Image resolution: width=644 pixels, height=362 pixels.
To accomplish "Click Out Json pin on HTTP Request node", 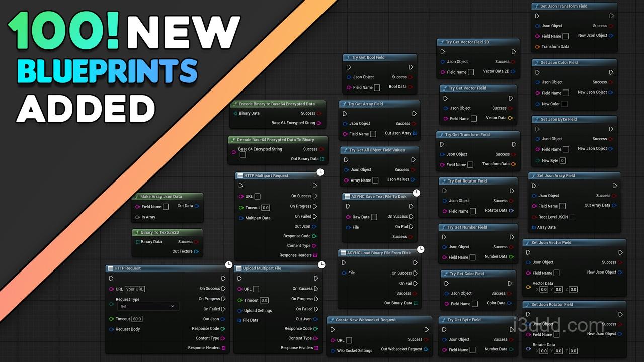I will (223, 319).
